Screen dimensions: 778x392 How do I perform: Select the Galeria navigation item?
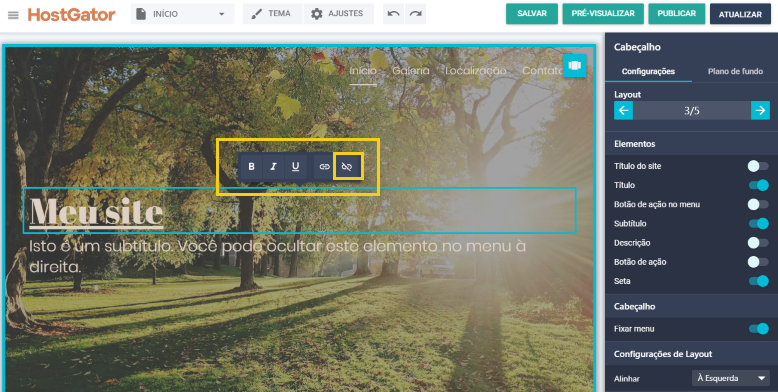click(x=411, y=71)
